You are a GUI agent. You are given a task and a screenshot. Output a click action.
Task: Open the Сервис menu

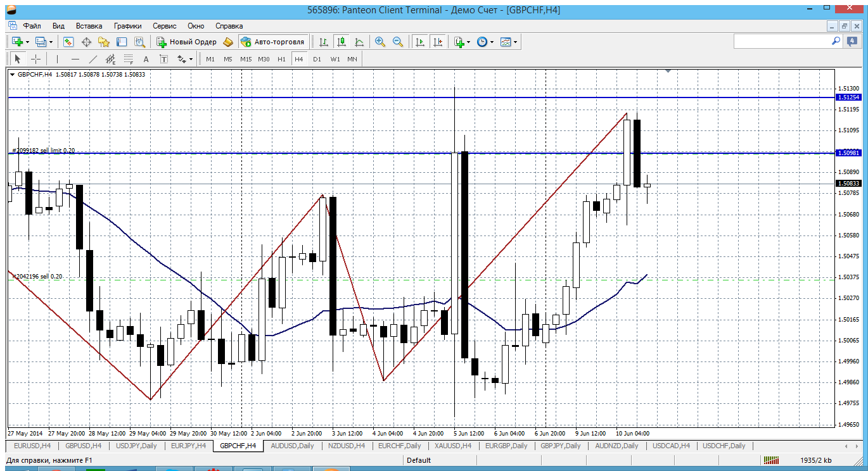165,26
